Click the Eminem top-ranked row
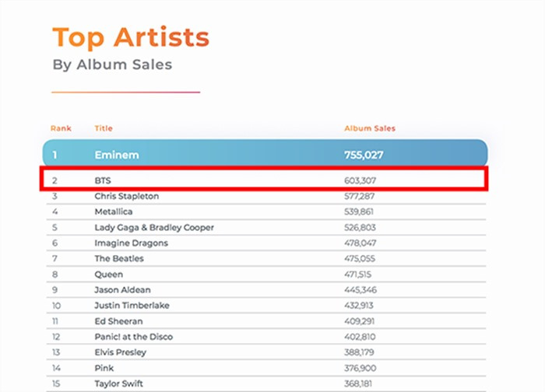The image size is (545, 392). (x=265, y=155)
